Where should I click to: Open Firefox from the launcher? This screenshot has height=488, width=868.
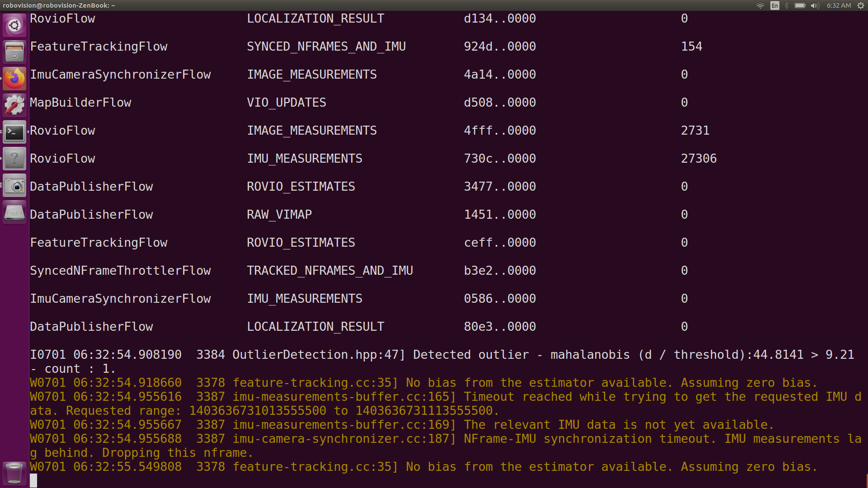pyautogui.click(x=14, y=78)
